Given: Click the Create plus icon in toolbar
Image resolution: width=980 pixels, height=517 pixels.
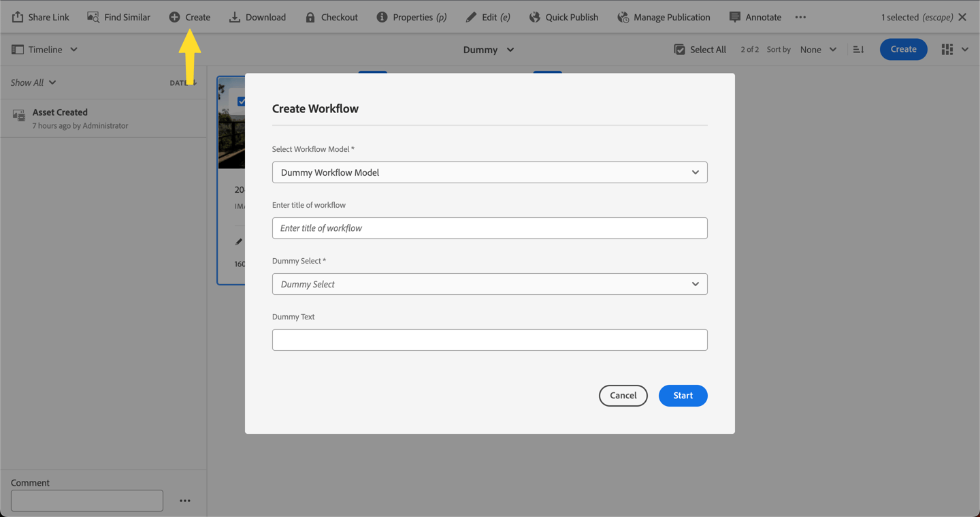Looking at the screenshot, I should [174, 17].
